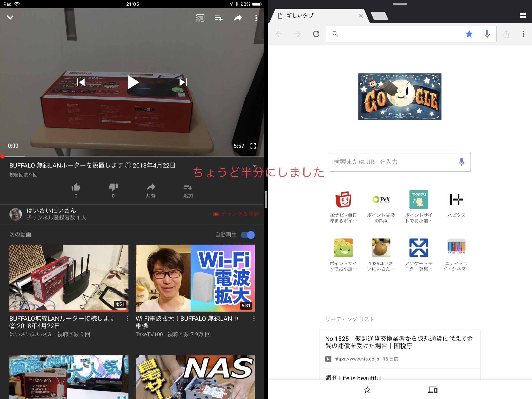Open Wi-Fi電波拡大 video thumbnail
Viewport: 532px width, 399px height.
[195, 278]
